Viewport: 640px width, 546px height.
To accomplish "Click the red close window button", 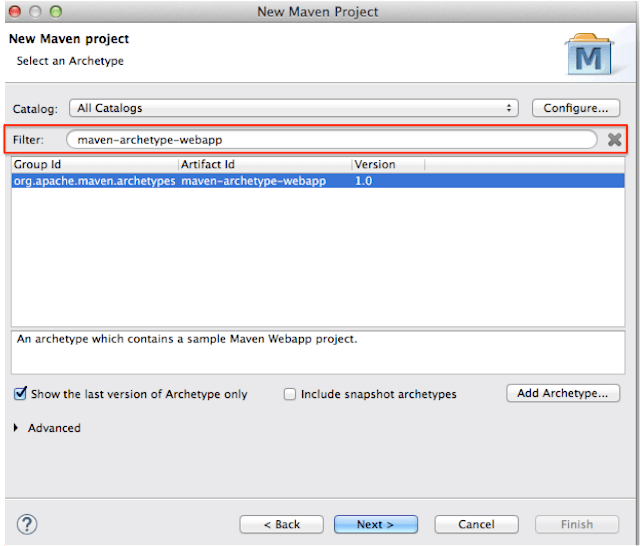I will click(x=15, y=10).
